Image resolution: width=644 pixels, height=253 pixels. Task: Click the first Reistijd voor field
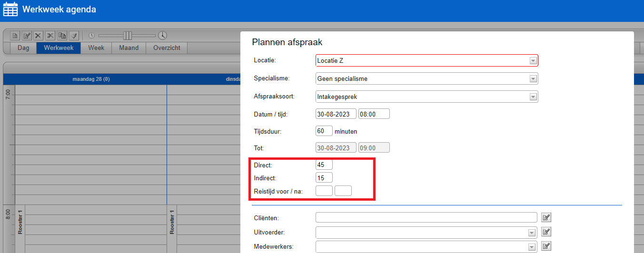pyautogui.click(x=324, y=191)
